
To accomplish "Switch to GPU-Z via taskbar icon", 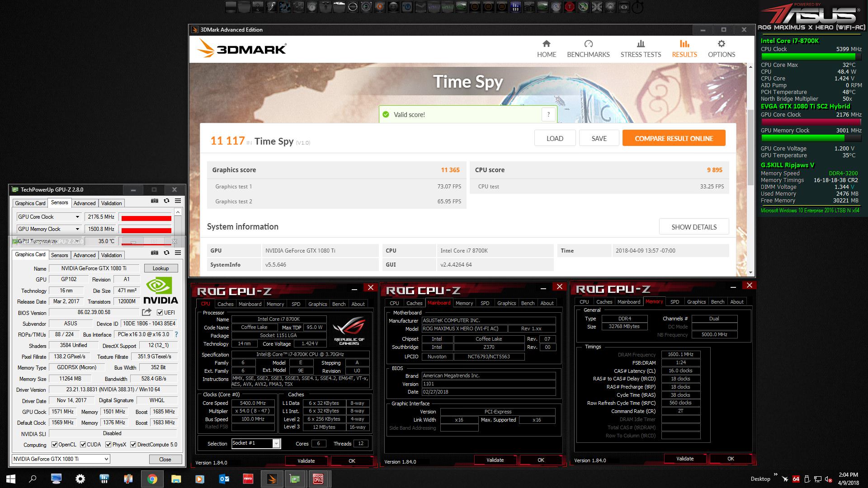I will [295, 479].
